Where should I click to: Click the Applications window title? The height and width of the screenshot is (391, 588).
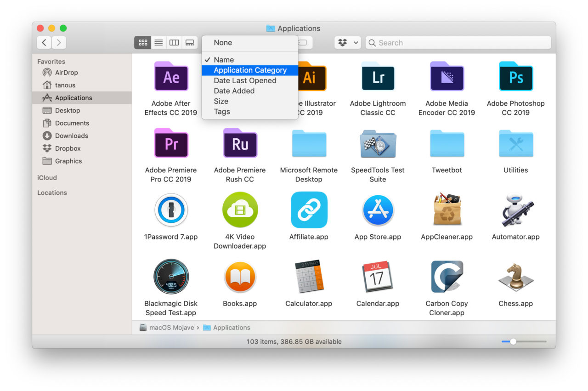click(x=294, y=28)
